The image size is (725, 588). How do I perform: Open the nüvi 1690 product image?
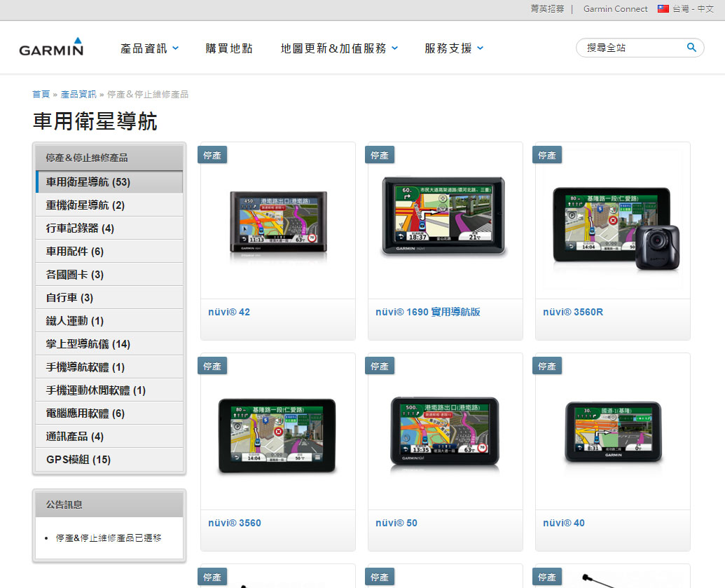tap(444, 216)
